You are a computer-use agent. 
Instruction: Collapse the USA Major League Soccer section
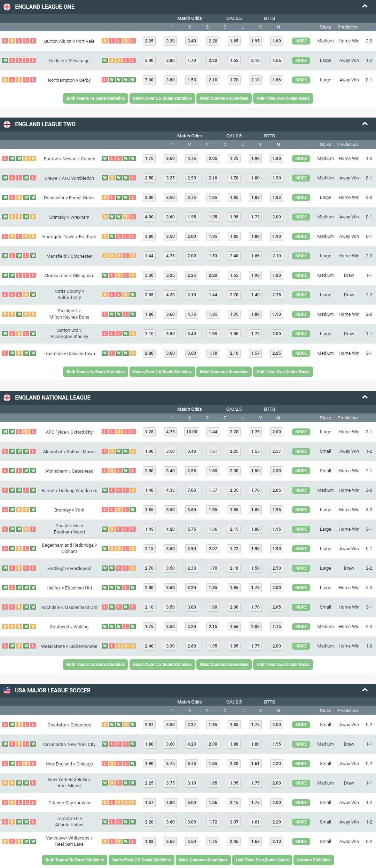[365, 690]
